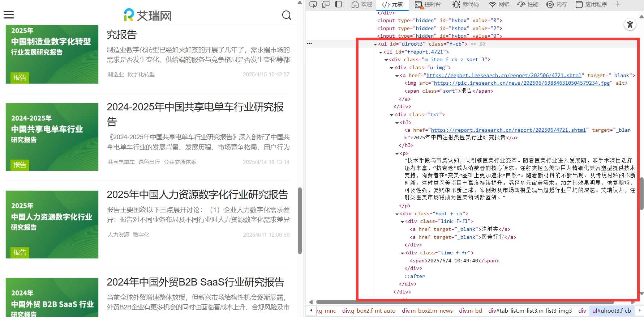Collapse the div m-item f-cb node
644x317 pixels.
click(x=386, y=60)
